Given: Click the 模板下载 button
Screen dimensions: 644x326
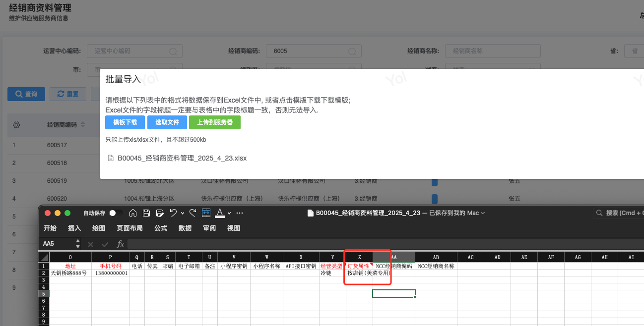Looking at the screenshot, I should point(125,122).
